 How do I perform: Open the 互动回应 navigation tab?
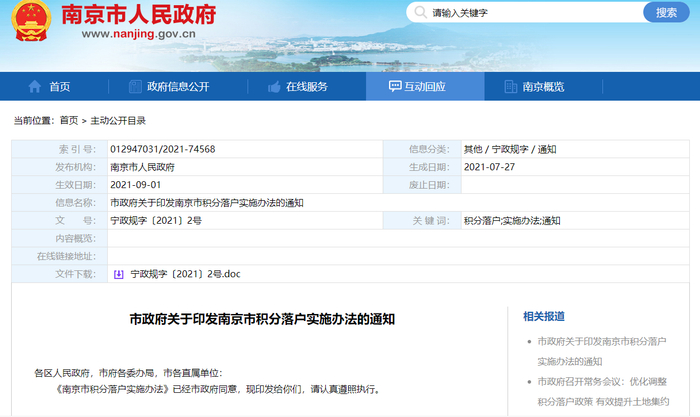pos(425,87)
